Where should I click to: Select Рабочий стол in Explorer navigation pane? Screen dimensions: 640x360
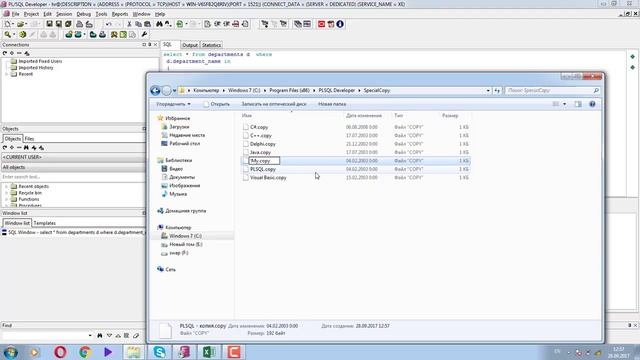tap(184, 144)
